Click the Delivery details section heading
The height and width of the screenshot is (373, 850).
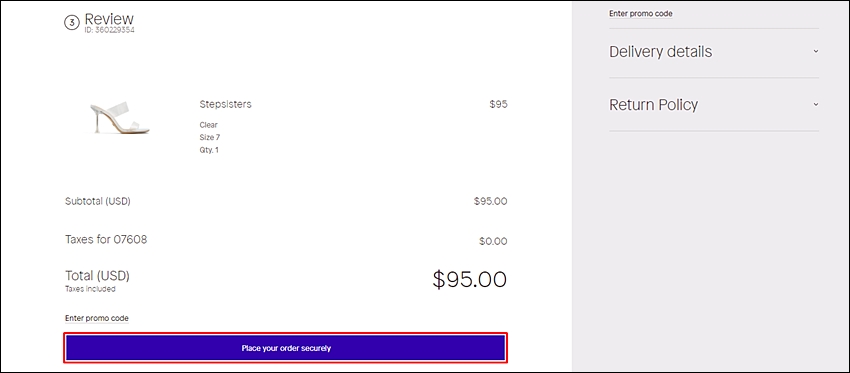(x=660, y=52)
